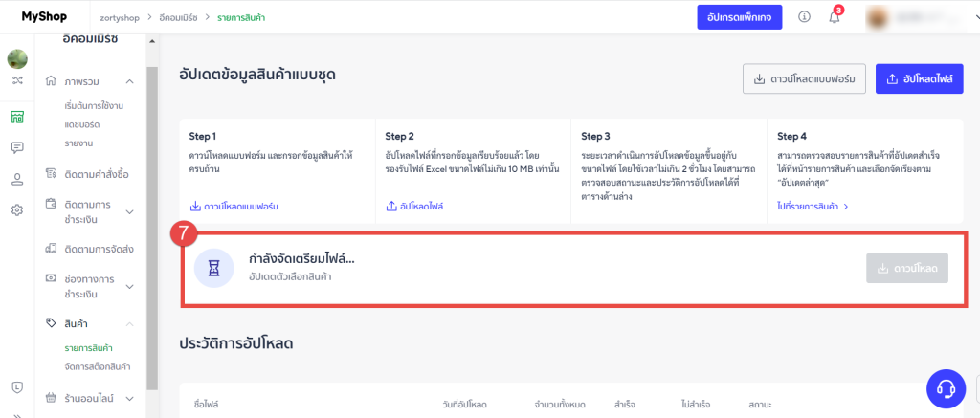Open the chat icon in left rail
The width and height of the screenshot is (980, 418).
(17, 147)
